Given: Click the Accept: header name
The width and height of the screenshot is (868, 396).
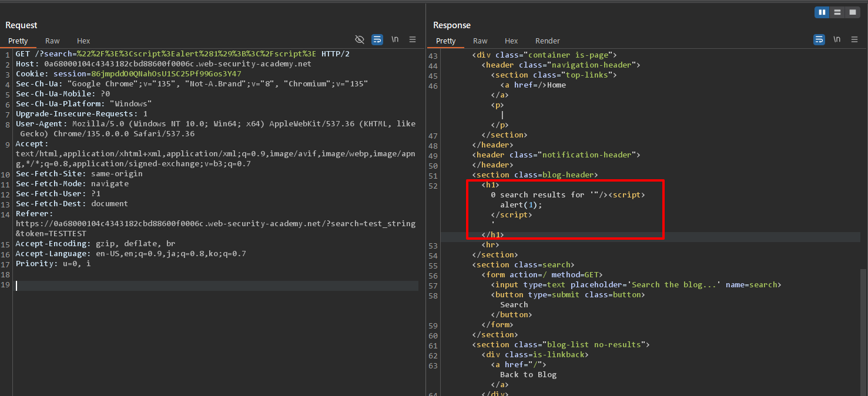Looking at the screenshot, I should 32,144.
